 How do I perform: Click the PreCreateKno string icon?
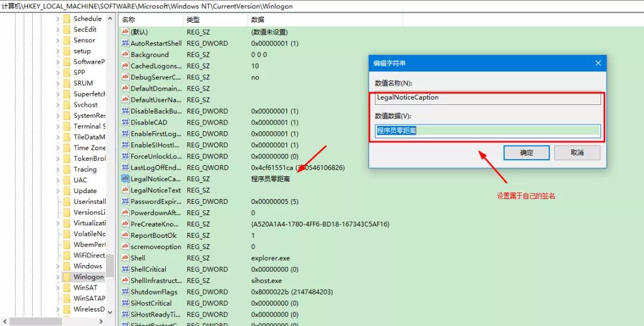pos(125,223)
